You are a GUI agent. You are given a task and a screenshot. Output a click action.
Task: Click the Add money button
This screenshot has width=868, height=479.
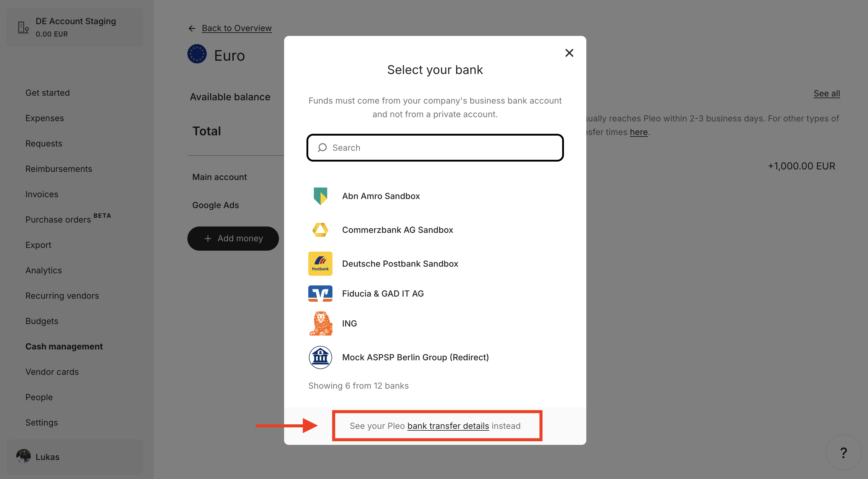click(x=233, y=238)
